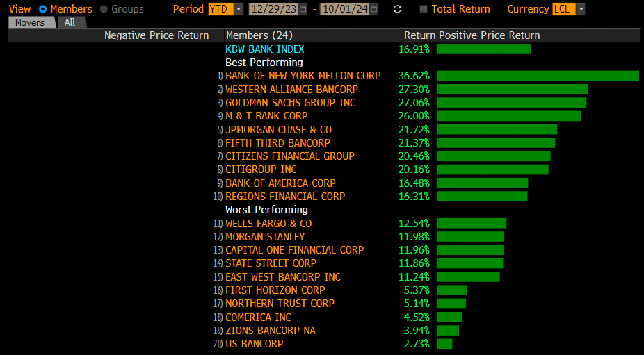The height and width of the screenshot is (355, 644).
Task: Select the Members view radio button
Action: point(43,9)
